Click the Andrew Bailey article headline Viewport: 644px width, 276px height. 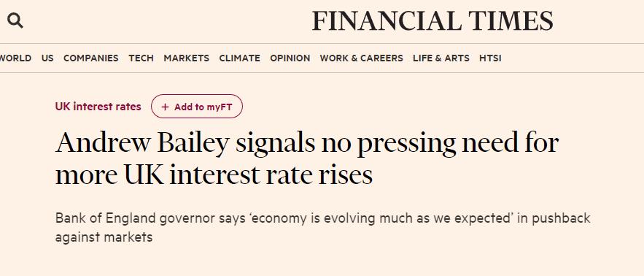point(307,159)
